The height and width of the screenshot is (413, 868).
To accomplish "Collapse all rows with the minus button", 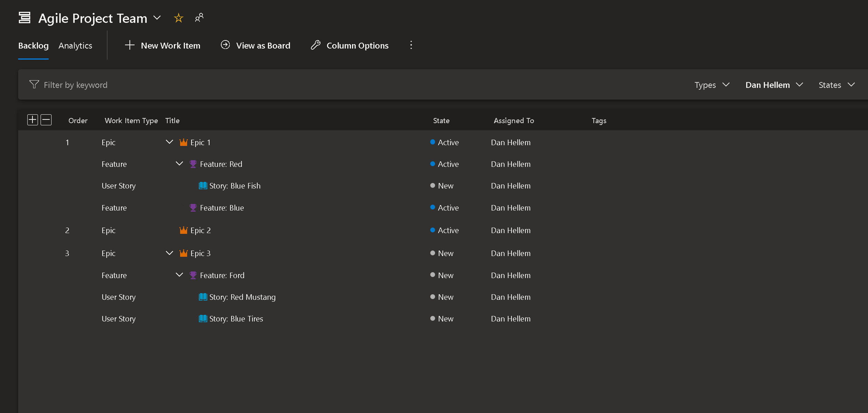I will pos(46,120).
